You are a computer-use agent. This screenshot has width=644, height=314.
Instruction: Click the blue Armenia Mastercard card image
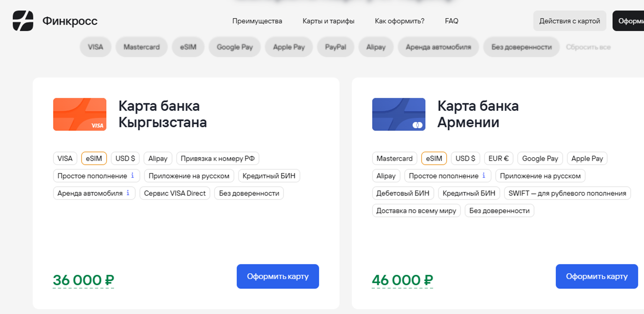point(399,114)
